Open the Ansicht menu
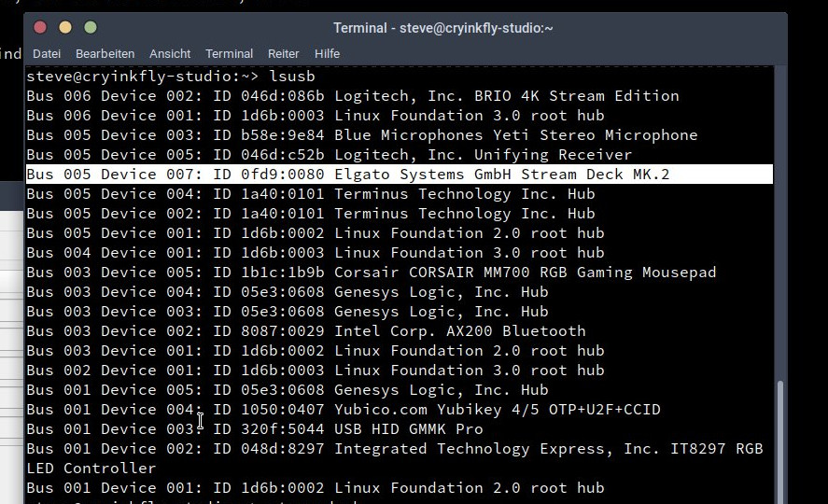This screenshot has height=504, width=828. pos(170,54)
